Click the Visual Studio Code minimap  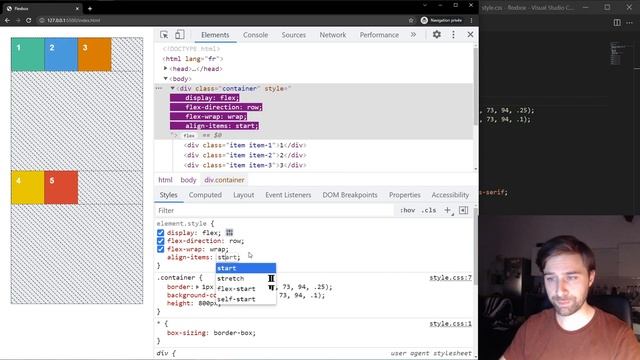click(617, 52)
